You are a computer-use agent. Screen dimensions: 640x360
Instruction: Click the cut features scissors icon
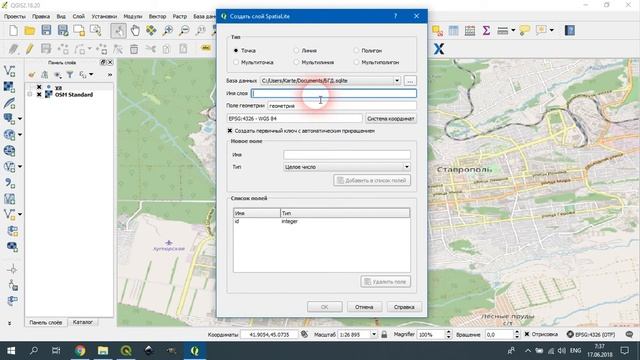coord(151,49)
